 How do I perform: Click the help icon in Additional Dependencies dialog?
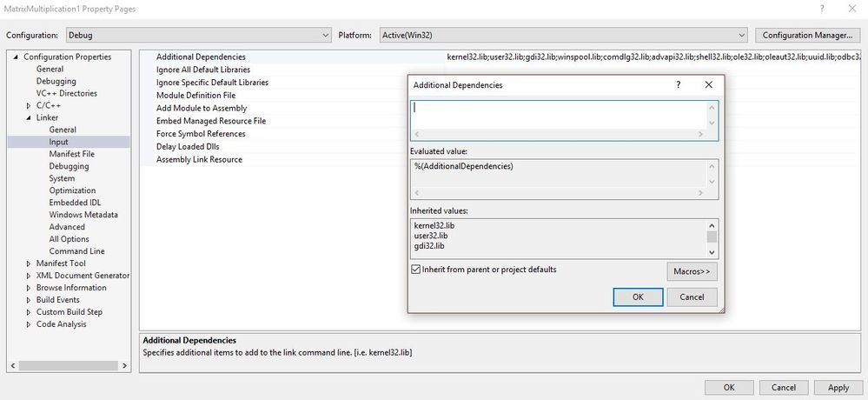coord(678,84)
